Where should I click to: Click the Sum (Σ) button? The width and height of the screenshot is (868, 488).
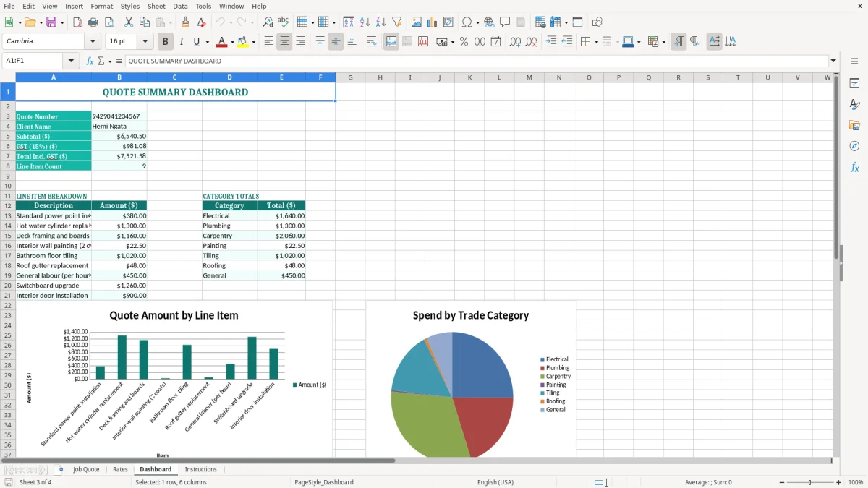point(101,61)
